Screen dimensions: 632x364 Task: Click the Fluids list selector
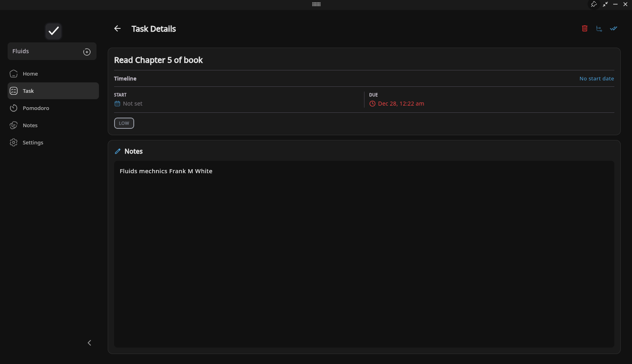tap(52, 51)
